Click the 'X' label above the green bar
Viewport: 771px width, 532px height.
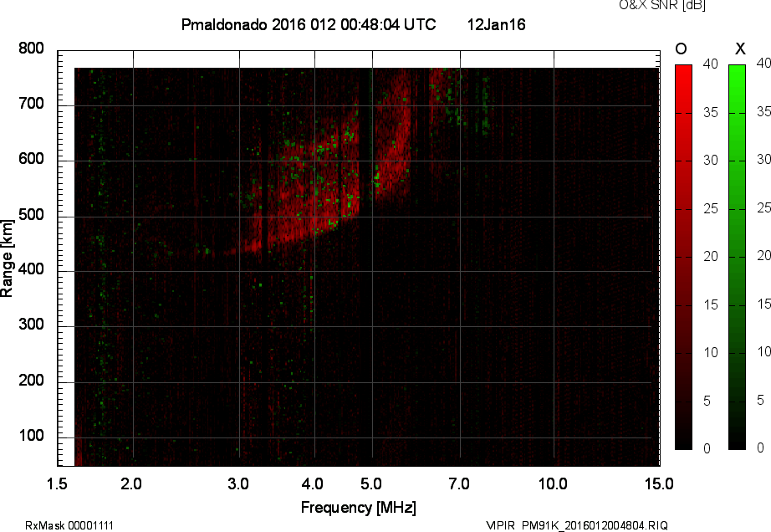(x=740, y=49)
